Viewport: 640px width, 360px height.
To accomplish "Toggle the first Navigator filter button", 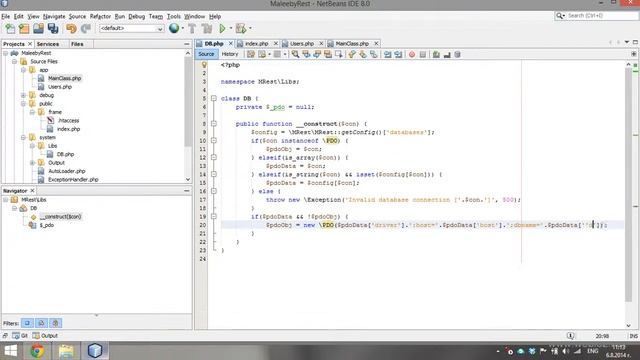I will (27, 323).
